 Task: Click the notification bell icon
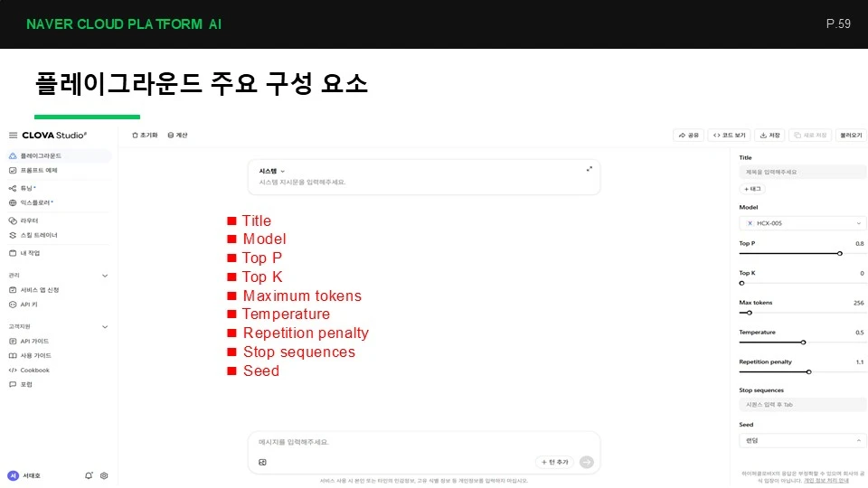89,475
